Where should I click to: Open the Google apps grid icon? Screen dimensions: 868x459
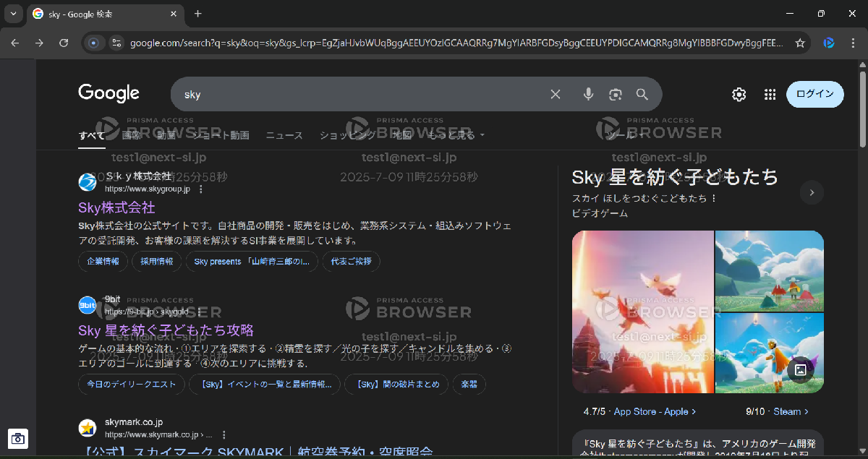point(770,94)
